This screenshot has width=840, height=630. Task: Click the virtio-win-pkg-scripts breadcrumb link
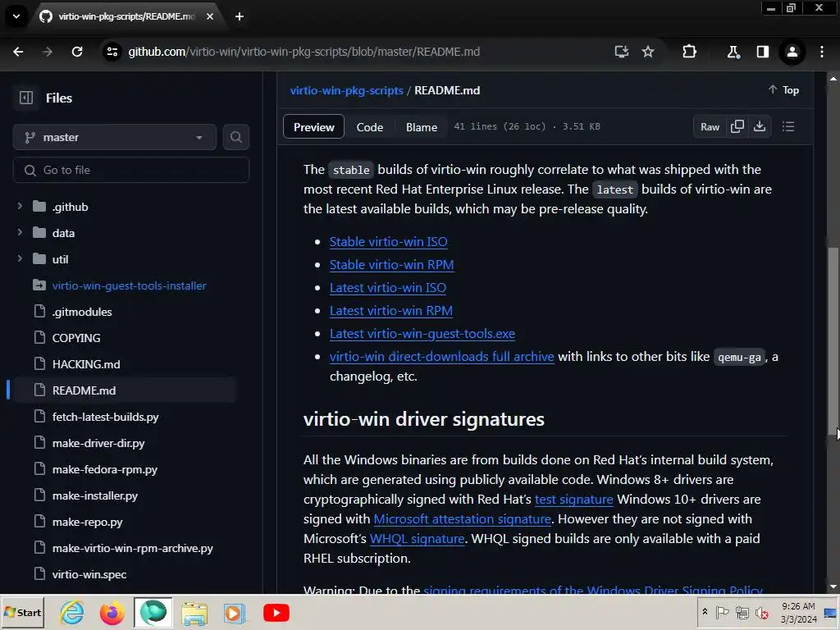(x=347, y=90)
